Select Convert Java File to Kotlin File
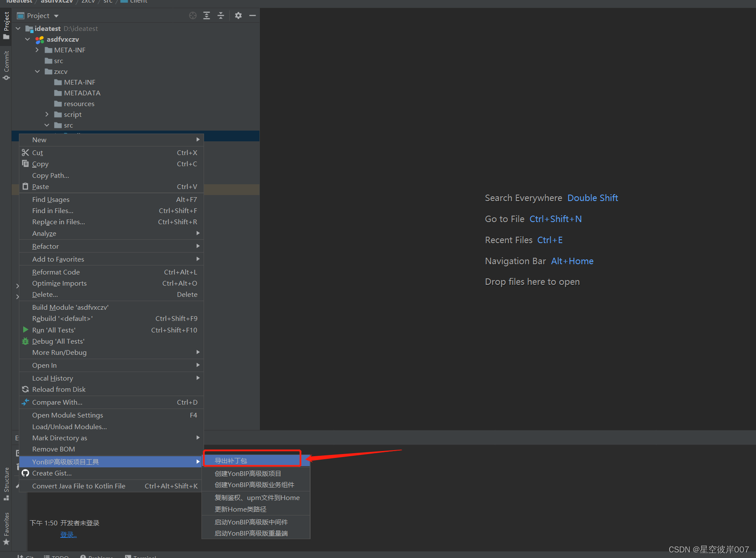 tap(111, 486)
